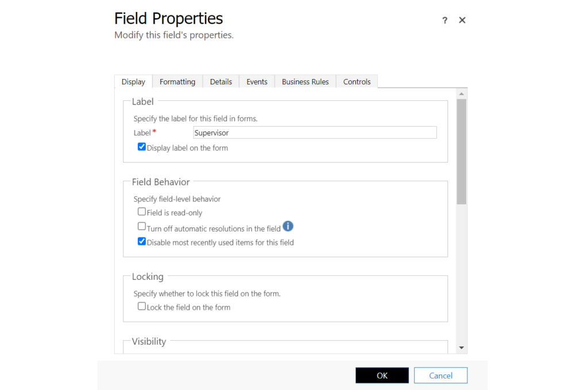Viewport: 588px width, 390px height.
Task: Close the Field Properties dialog
Action: (462, 20)
